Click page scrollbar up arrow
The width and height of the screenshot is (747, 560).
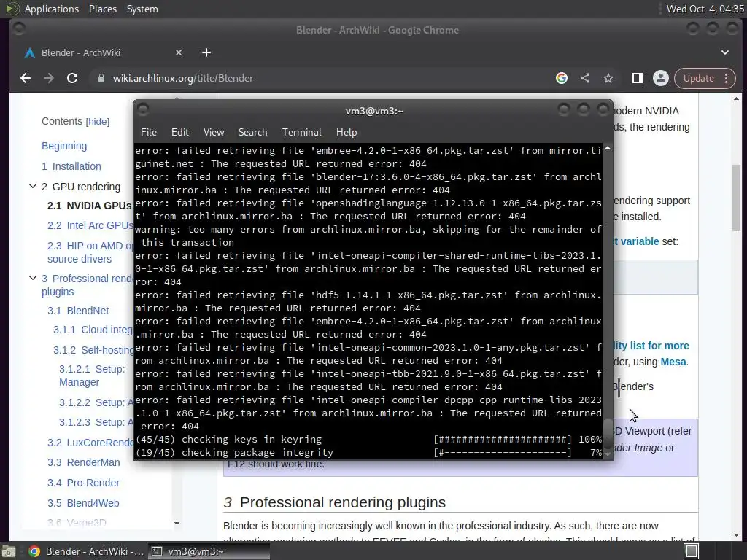[x=737, y=99]
